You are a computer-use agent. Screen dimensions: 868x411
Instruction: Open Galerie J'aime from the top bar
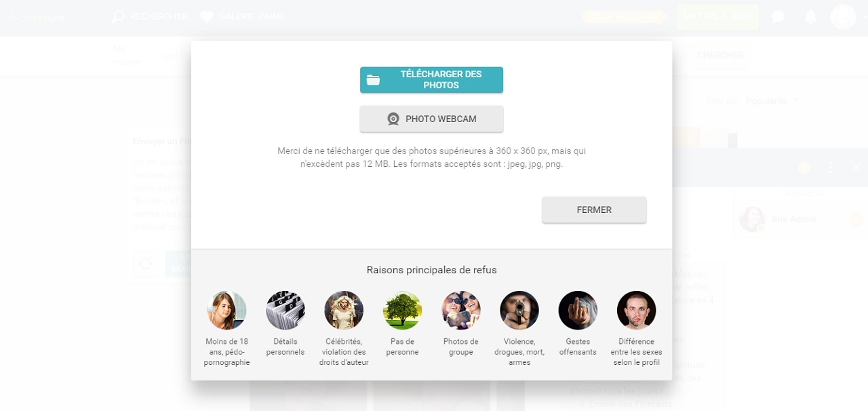click(x=243, y=17)
